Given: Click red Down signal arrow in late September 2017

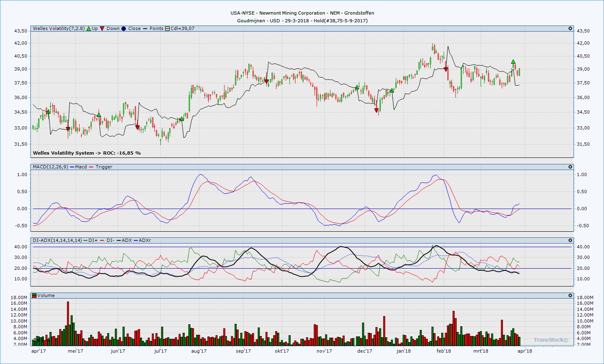Looking at the screenshot, I should (x=266, y=82).
